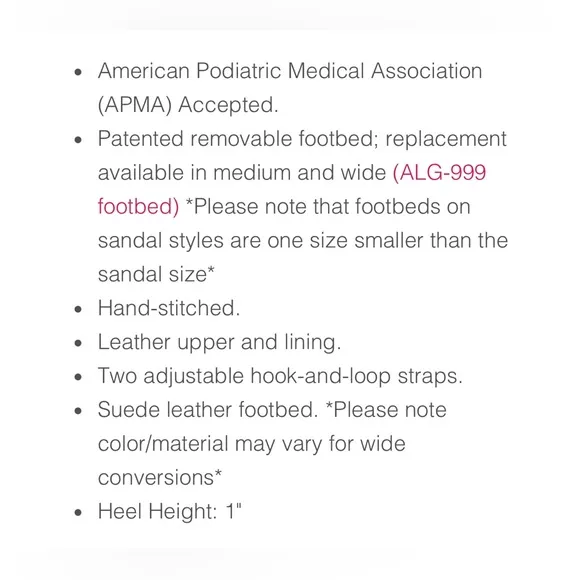Image resolution: width=580 pixels, height=580 pixels.
Task: Click the bullet dot beside American Podiatric
Action: pos(78,72)
